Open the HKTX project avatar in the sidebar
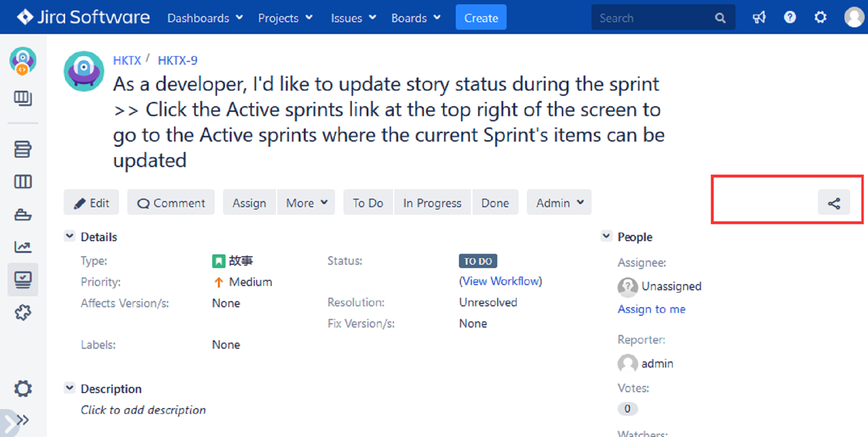The width and height of the screenshot is (868, 437). click(x=23, y=61)
